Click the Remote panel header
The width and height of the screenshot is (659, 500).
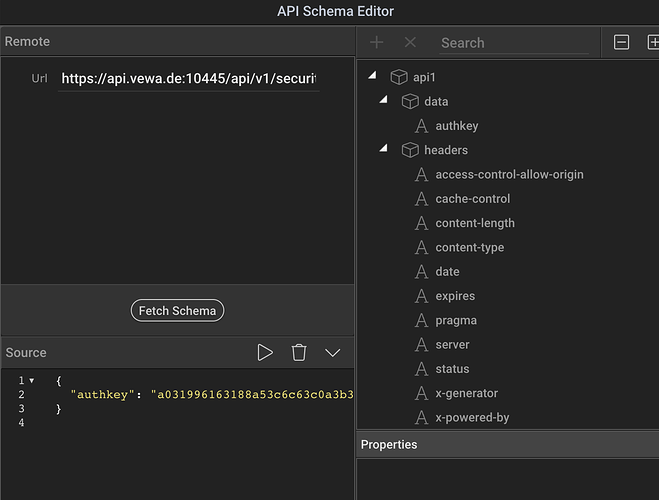[x=178, y=41]
